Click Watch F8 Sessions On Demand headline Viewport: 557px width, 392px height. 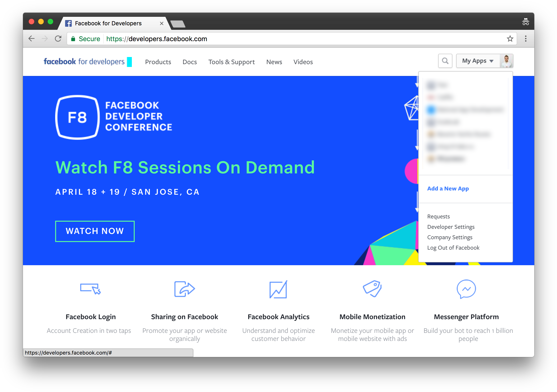click(185, 167)
